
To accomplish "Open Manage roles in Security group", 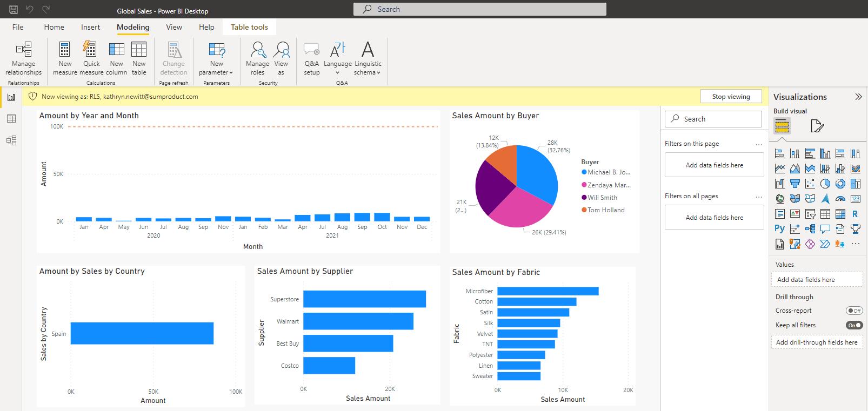I will pos(257,58).
